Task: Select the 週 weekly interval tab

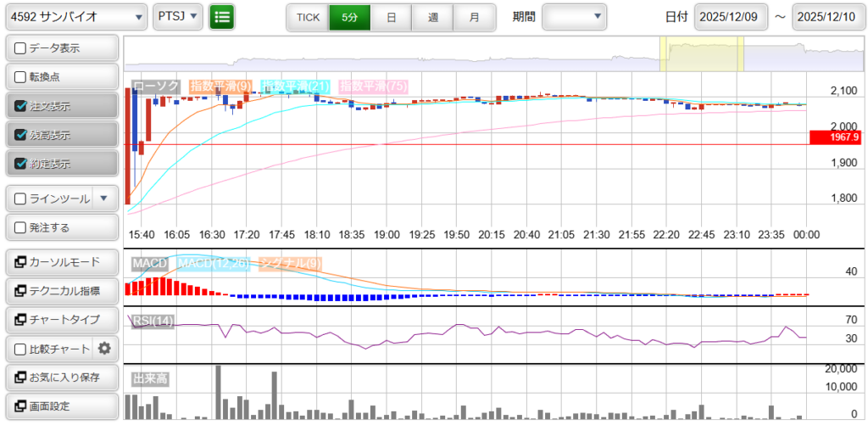Action: [x=432, y=17]
